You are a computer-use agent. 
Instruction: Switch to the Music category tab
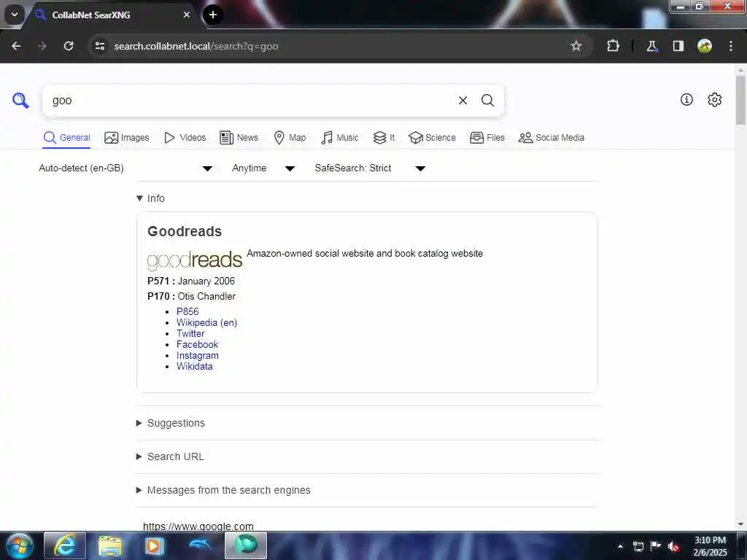[340, 138]
